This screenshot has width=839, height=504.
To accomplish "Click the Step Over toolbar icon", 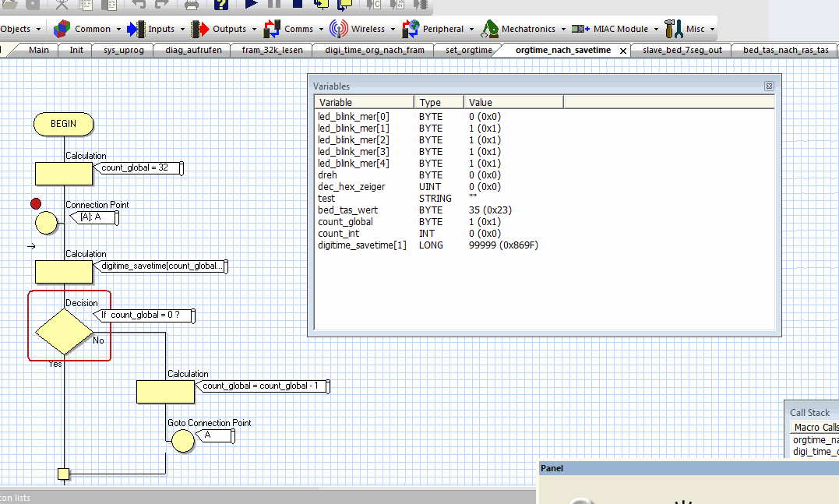I will [x=344, y=4].
